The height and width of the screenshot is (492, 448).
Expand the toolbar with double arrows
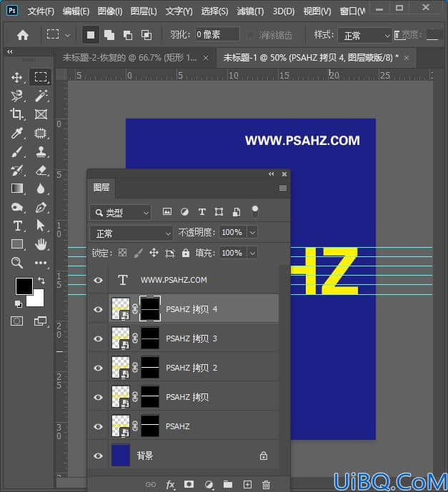point(10,52)
